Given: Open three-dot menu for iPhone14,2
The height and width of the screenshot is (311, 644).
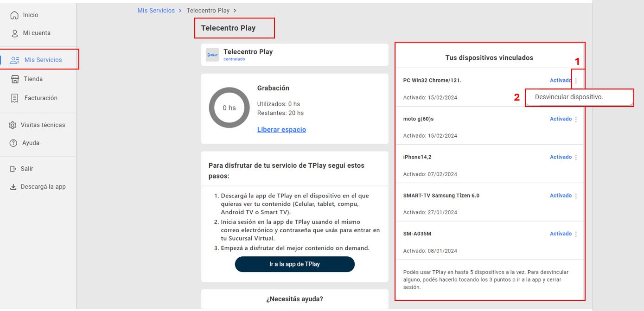Looking at the screenshot, I should 576,158.
